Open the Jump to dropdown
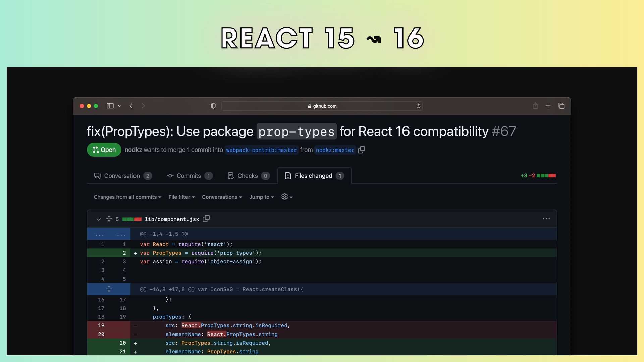Image resolution: width=644 pixels, height=362 pixels. (261, 197)
